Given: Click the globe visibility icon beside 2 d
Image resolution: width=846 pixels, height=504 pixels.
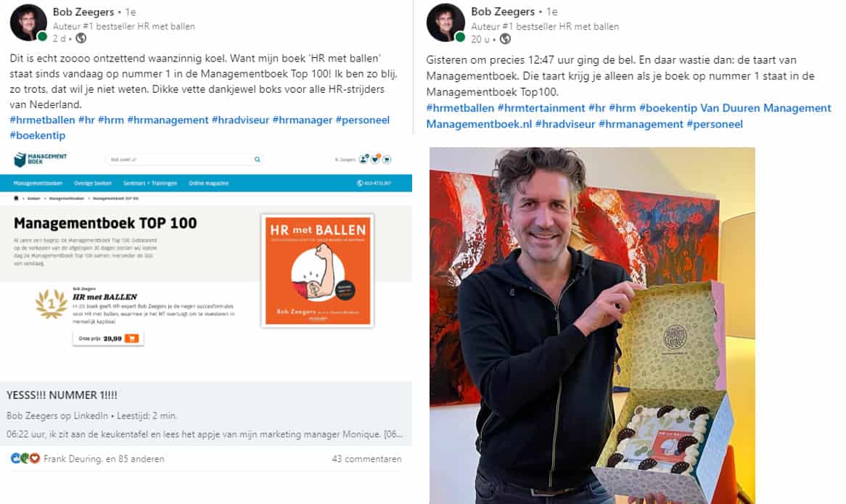Looking at the screenshot, I should click(81, 38).
